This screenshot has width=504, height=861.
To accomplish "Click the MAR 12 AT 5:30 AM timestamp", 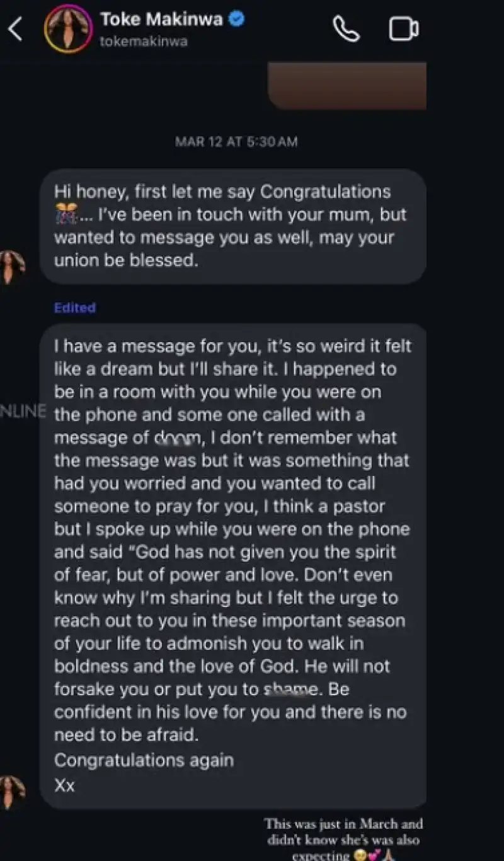I will pyautogui.click(x=236, y=142).
